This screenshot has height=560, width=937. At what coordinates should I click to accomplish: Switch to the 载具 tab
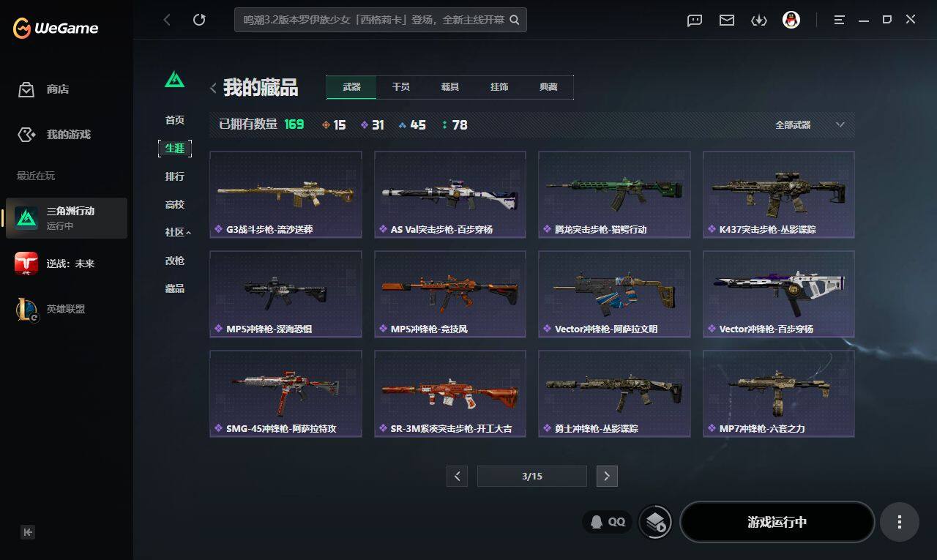[449, 87]
